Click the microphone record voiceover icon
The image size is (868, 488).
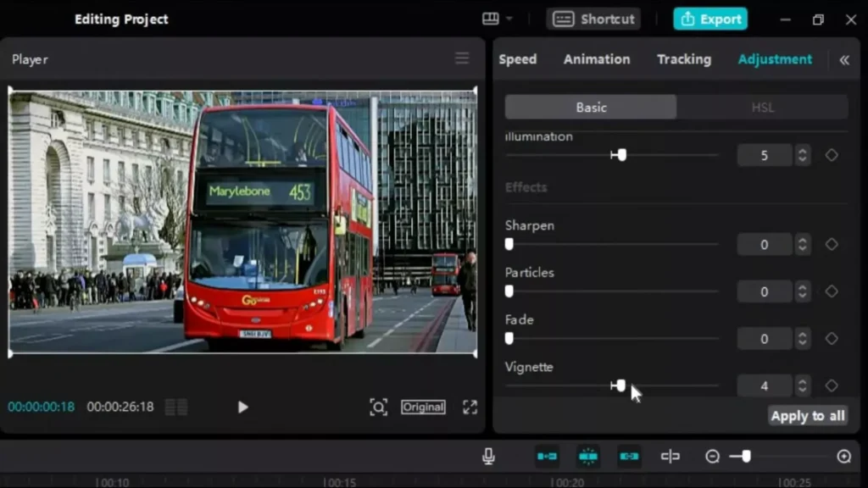pos(488,457)
